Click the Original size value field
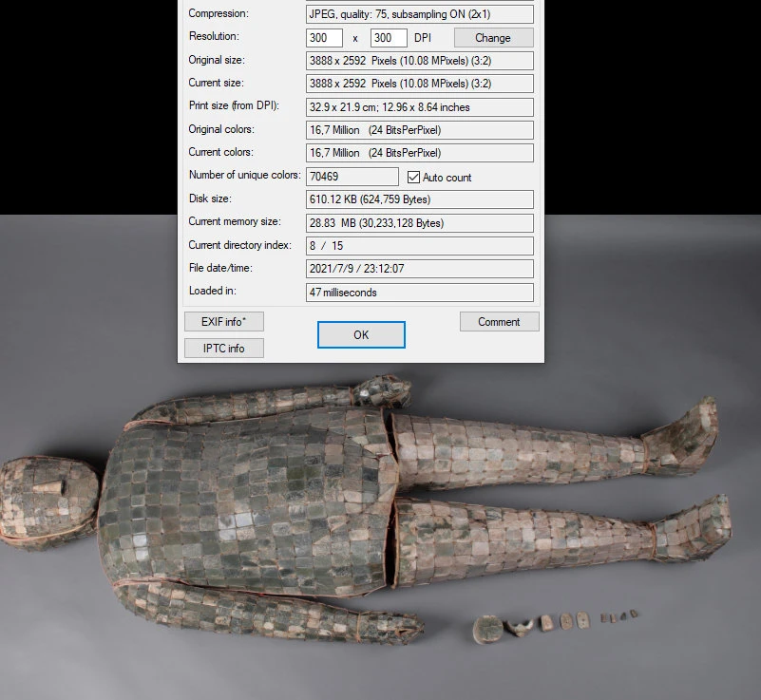This screenshot has height=700, width=761. [419, 61]
